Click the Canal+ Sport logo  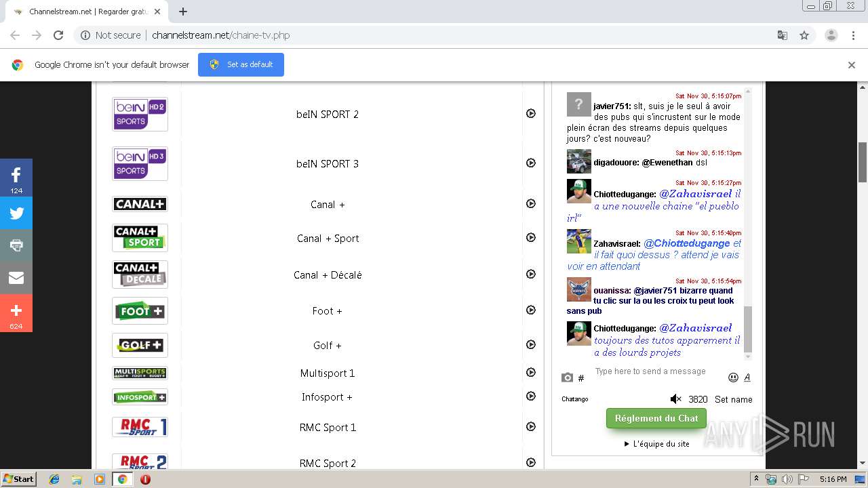tap(140, 238)
